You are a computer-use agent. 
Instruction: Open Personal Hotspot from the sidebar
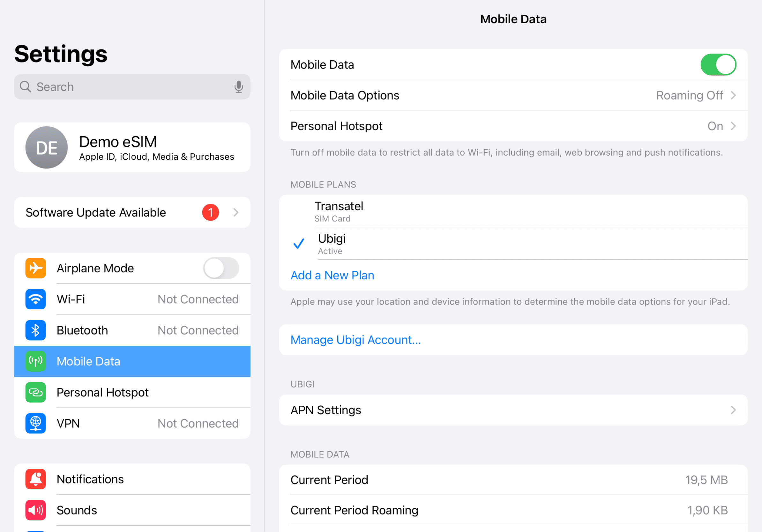pos(132,392)
